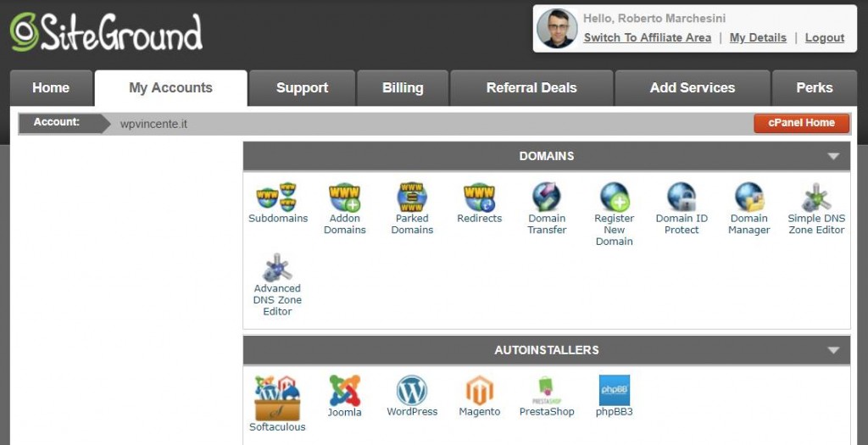Launch the PrestaShop autoinstaller icon
The image size is (868, 445).
[x=547, y=390]
